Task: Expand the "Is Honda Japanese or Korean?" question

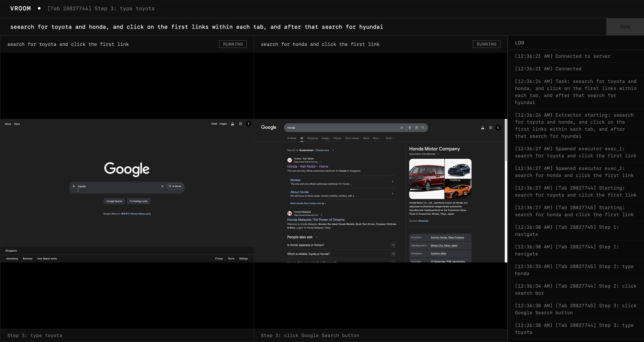Action: point(394,245)
